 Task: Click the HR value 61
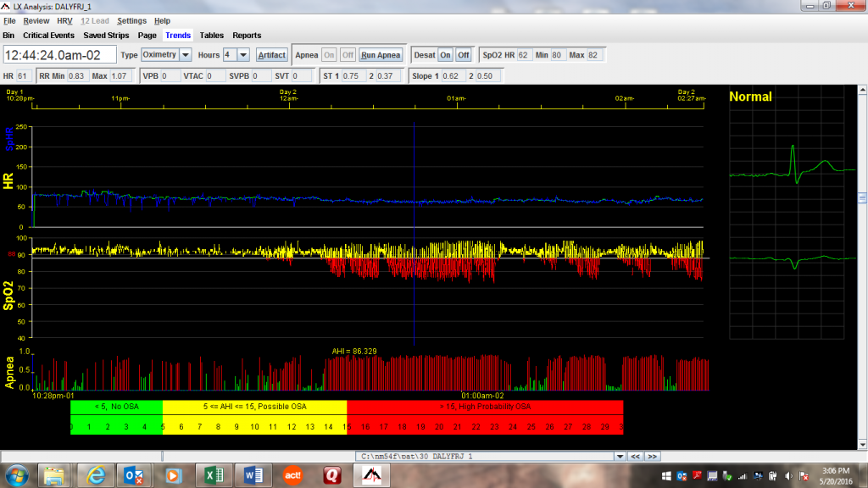[x=23, y=75]
